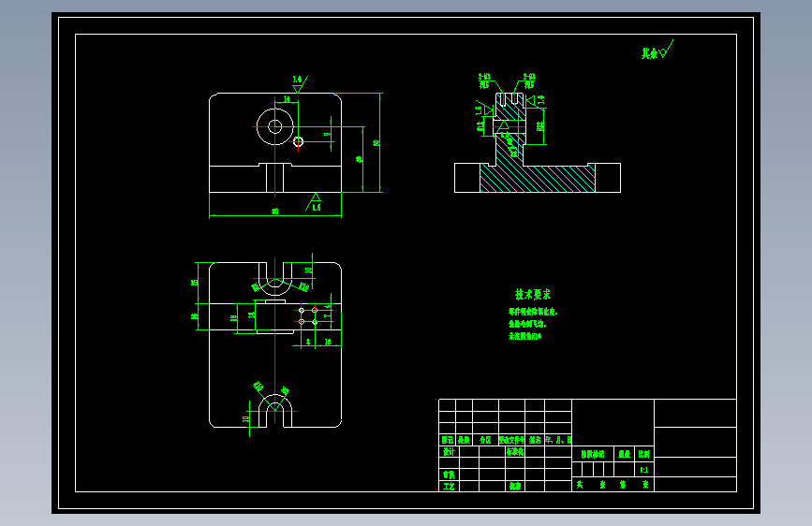
Task: Select the 阶段标记 cell in title block
Action: (593, 454)
